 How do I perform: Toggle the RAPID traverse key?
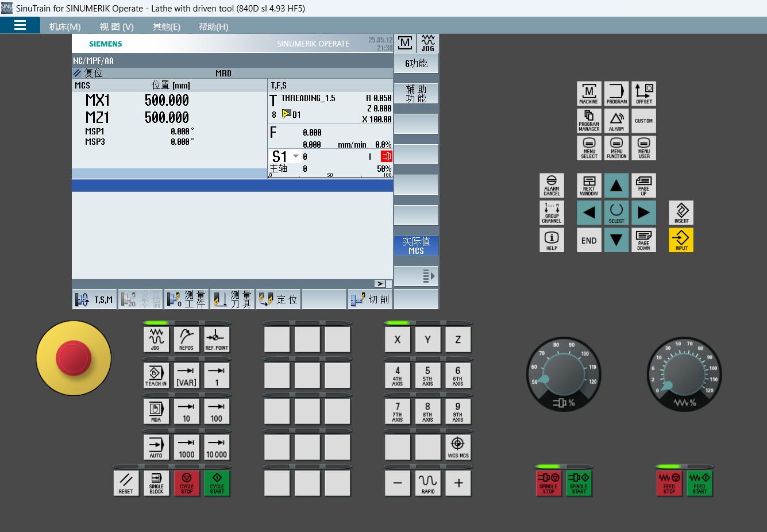pyautogui.click(x=427, y=483)
